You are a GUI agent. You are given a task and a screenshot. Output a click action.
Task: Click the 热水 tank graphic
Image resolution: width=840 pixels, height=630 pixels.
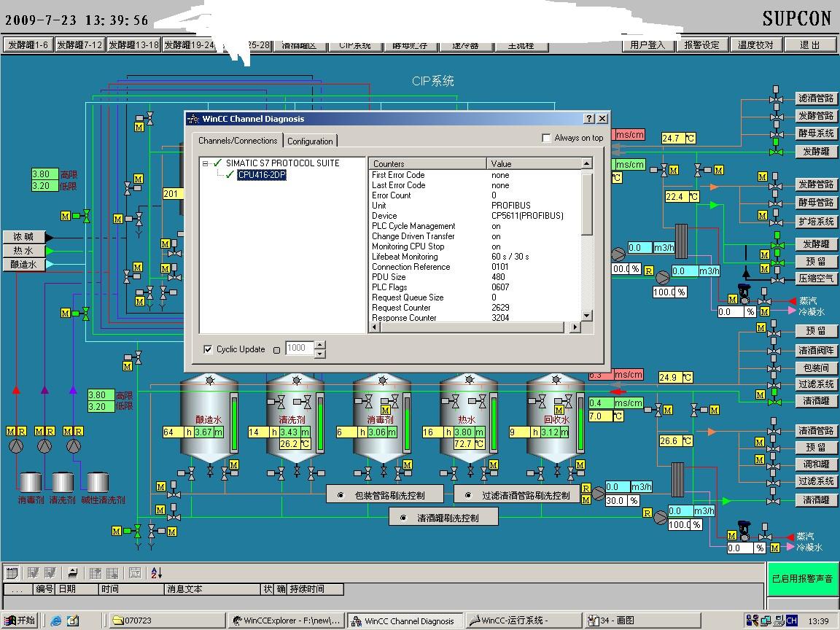469,419
